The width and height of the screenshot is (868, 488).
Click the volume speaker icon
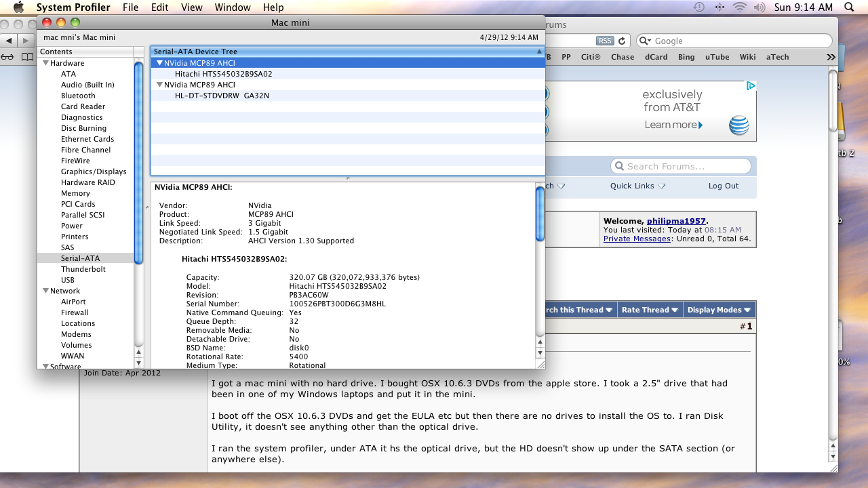tap(759, 7)
